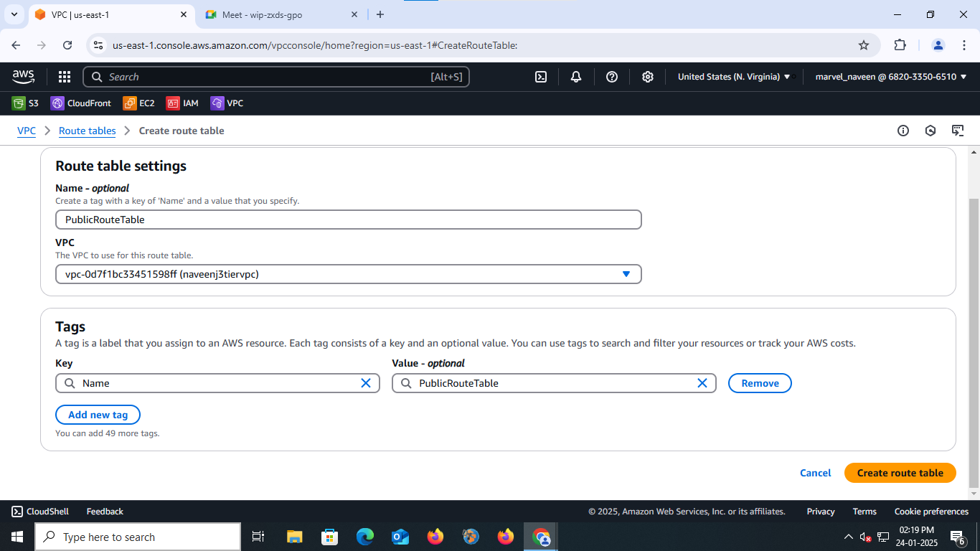This screenshot has height=551, width=980.
Task: Click the hexagon icon beside the info icon
Action: click(x=930, y=131)
